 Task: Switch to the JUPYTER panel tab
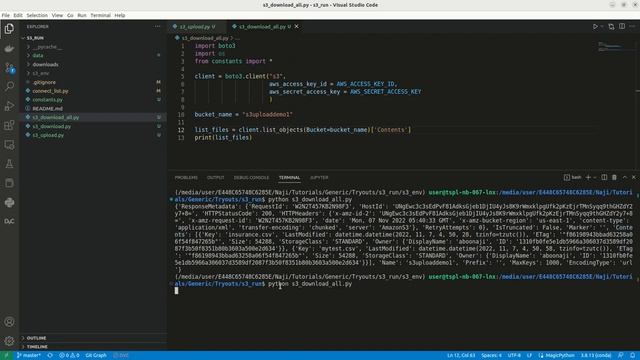tap(319, 178)
